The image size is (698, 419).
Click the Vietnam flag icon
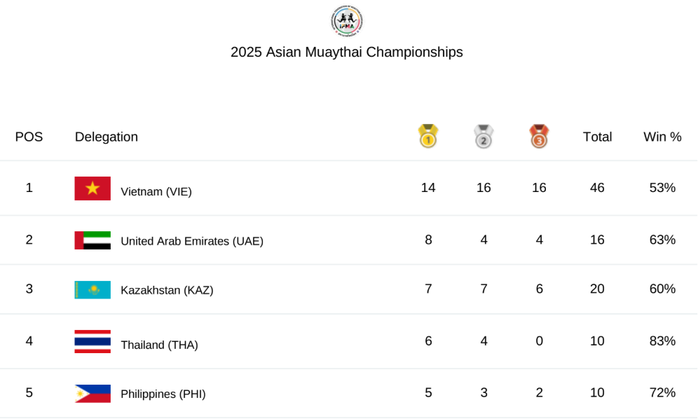point(93,188)
